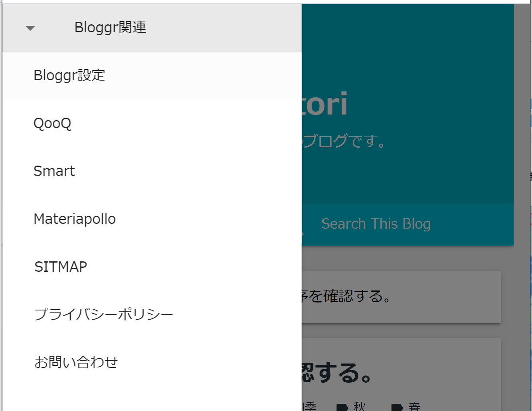
Task: Open the blog title ending in 'tori'
Action: click(324, 104)
